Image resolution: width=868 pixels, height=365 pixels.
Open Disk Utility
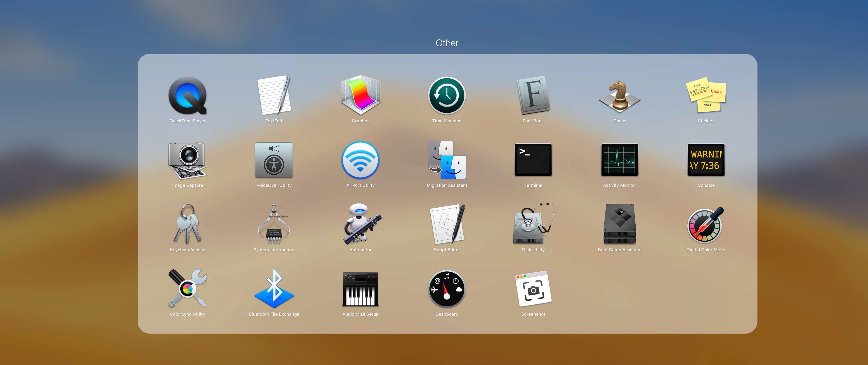(x=533, y=224)
